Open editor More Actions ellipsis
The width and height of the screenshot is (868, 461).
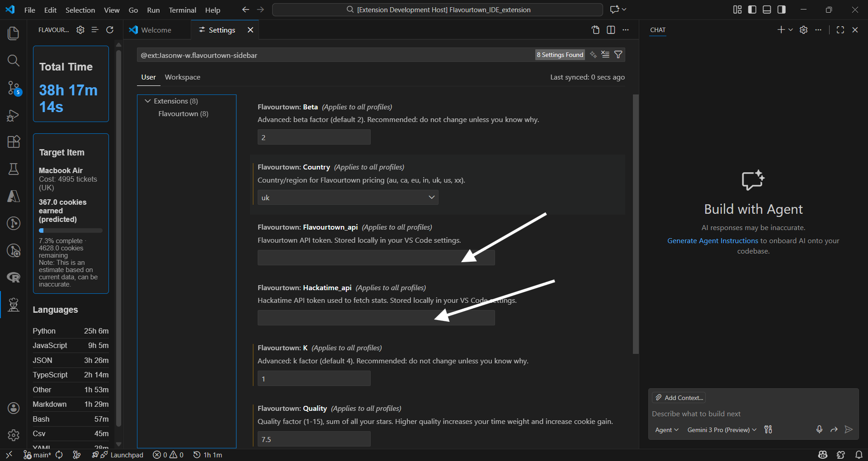[x=626, y=30]
